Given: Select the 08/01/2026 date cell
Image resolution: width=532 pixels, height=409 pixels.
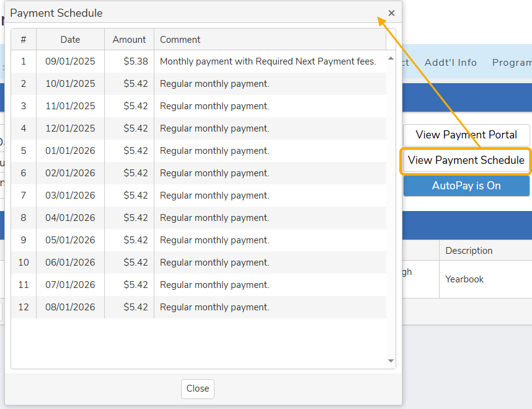Looking at the screenshot, I should click(x=70, y=307).
